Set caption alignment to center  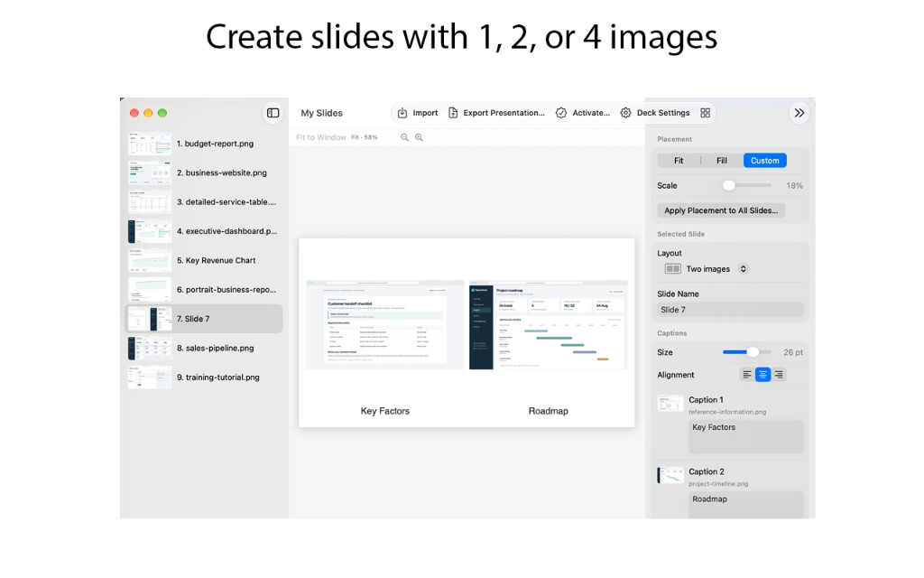(763, 375)
